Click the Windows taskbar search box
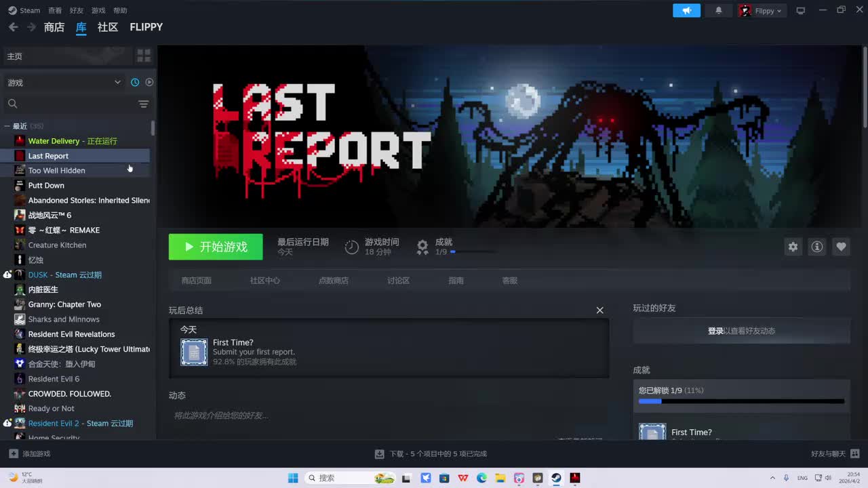Screen dimensions: 868x488 click(x=349, y=478)
